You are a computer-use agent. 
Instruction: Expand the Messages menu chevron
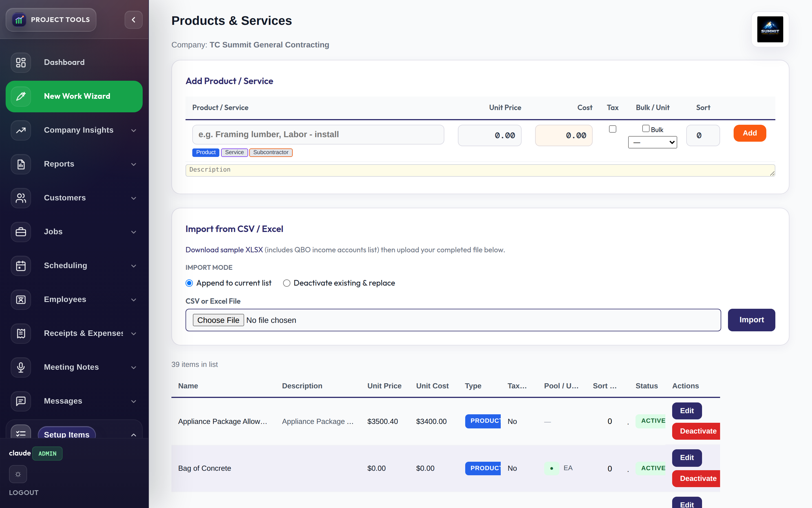(134, 402)
